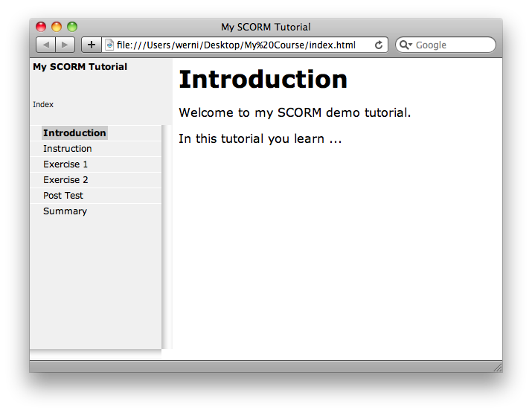This screenshot has height=413, width=532.
Task: Open the Instruction page from the sidebar
Action: 67,149
